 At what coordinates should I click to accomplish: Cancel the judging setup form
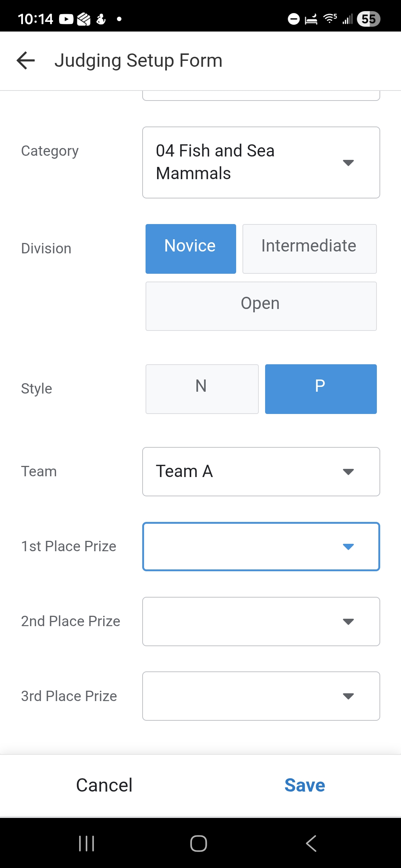point(104,785)
